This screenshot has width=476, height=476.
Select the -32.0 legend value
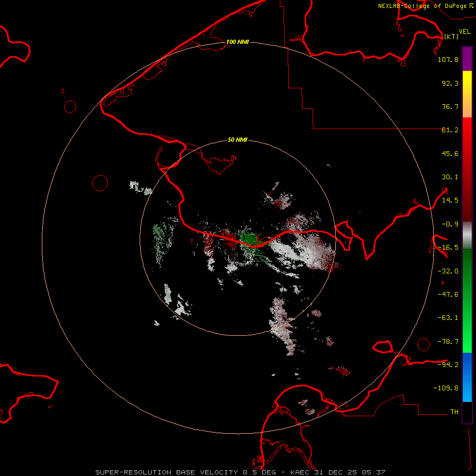(x=448, y=271)
